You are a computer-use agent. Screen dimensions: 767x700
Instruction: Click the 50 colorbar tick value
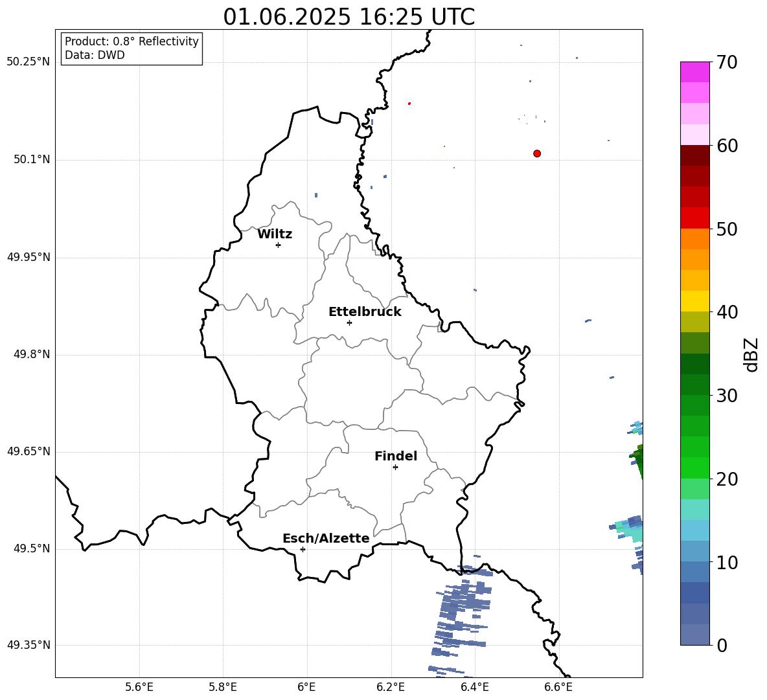727,229
